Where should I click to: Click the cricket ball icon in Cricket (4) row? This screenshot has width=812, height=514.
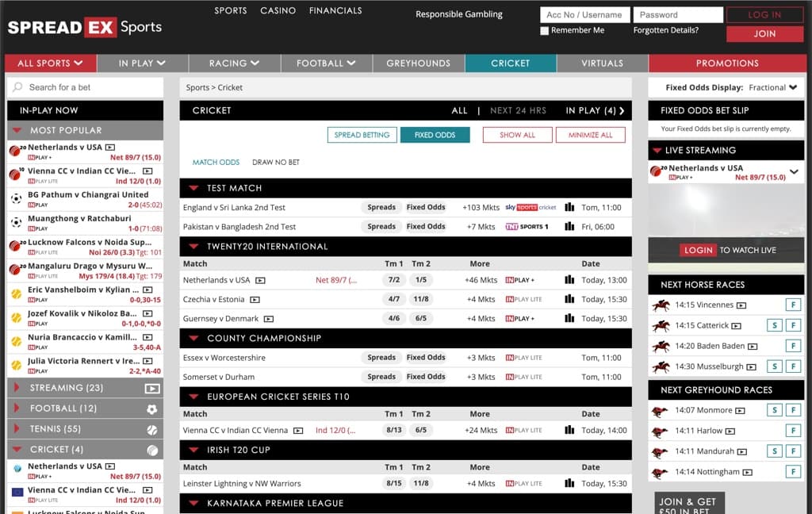tap(152, 451)
